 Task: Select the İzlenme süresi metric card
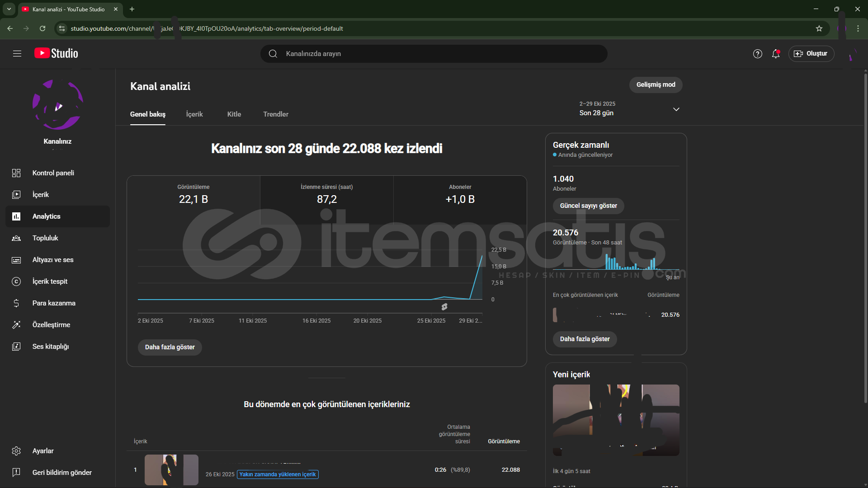point(326,199)
